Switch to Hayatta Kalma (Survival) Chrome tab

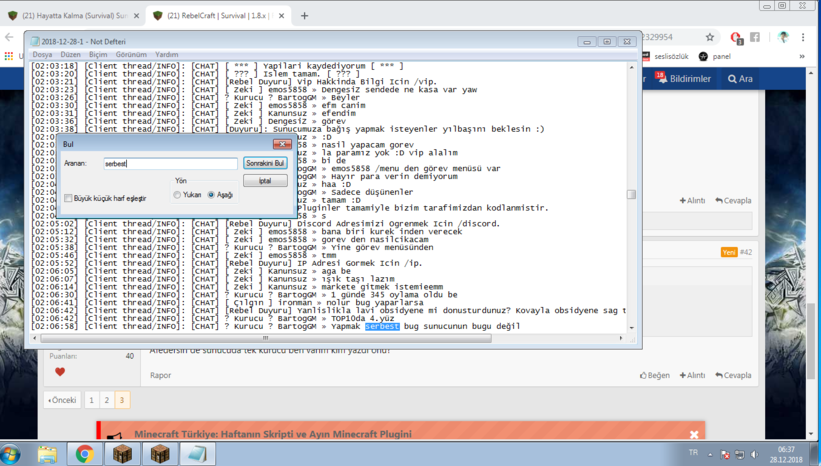point(73,16)
